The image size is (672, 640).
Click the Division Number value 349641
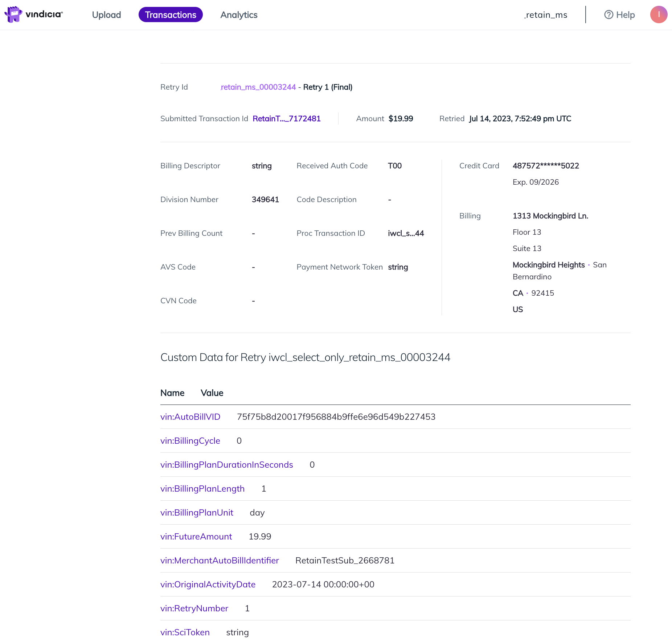(265, 200)
